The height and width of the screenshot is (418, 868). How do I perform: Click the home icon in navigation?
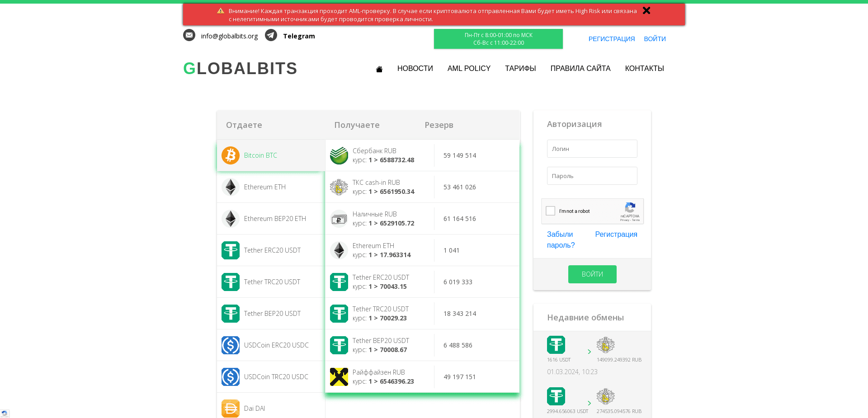point(379,69)
